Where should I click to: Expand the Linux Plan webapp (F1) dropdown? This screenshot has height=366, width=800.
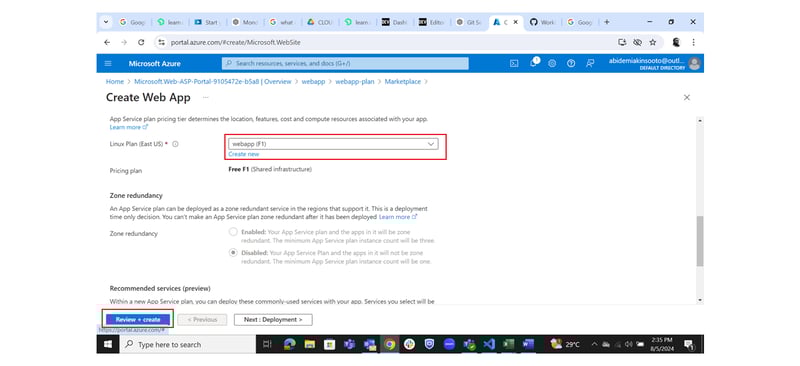pos(333,144)
